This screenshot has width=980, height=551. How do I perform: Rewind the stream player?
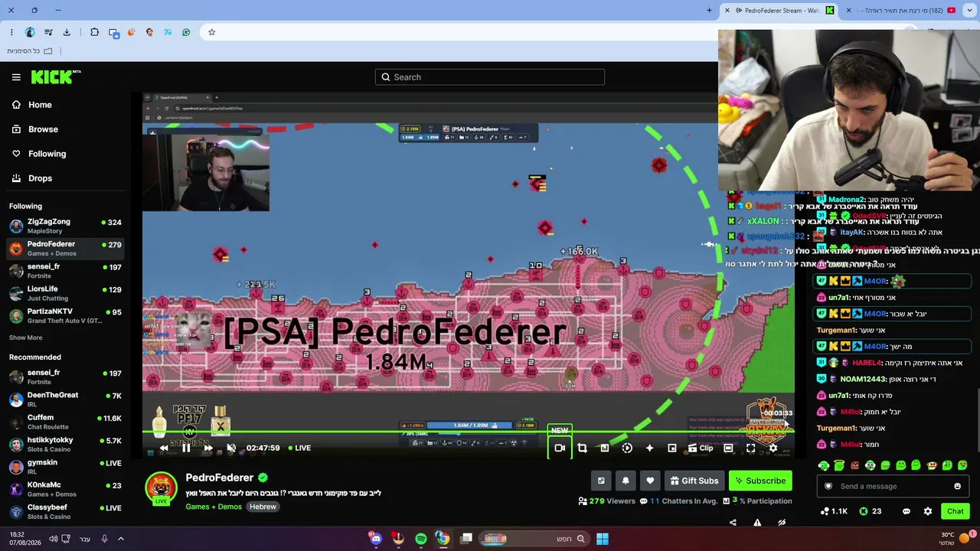click(x=164, y=448)
